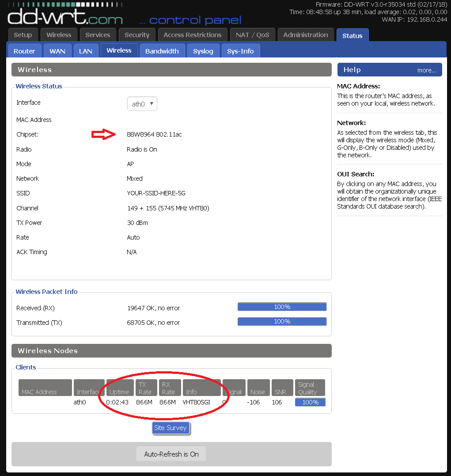Click the client uptime 0:02:43
Viewport: 451px width, 476px height.
[x=117, y=402]
